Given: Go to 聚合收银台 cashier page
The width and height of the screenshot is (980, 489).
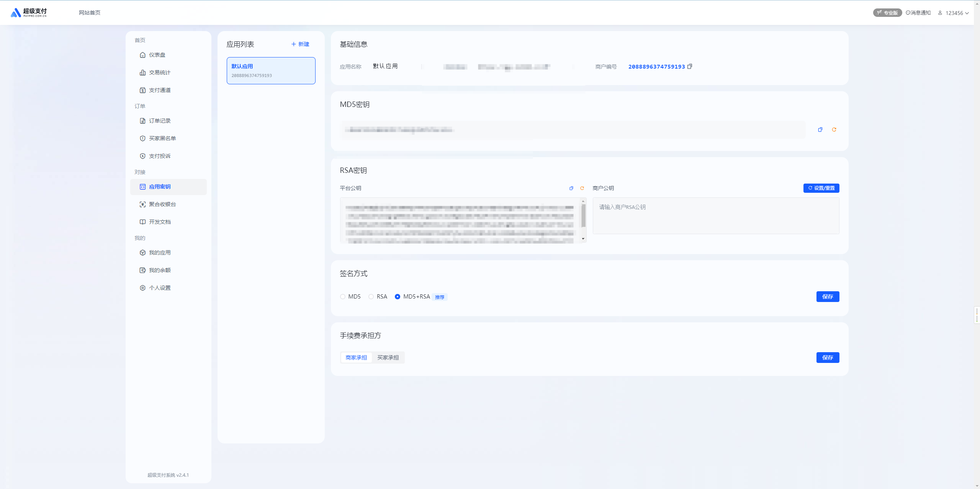Looking at the screenshot, I should click(162, 204).
